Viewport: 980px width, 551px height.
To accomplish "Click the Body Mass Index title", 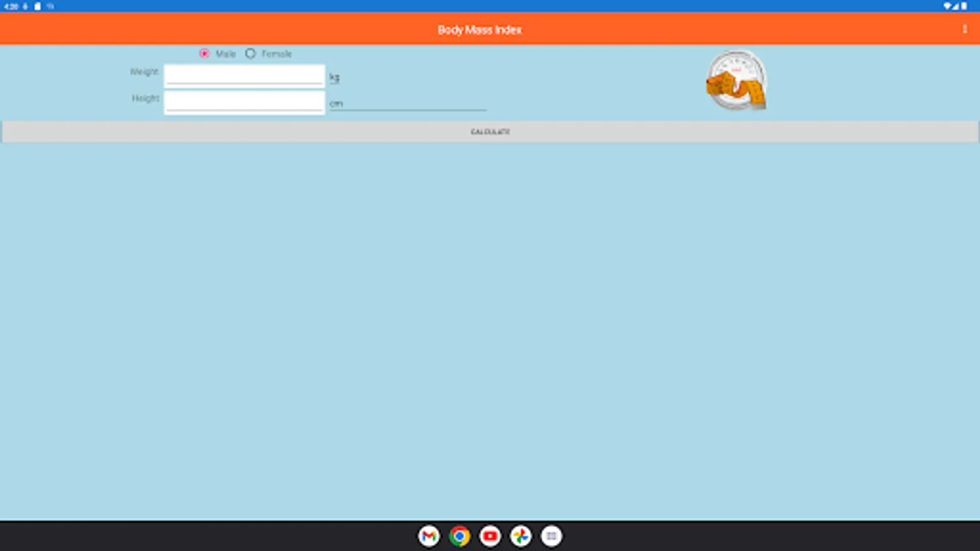I will pos(480,29).
